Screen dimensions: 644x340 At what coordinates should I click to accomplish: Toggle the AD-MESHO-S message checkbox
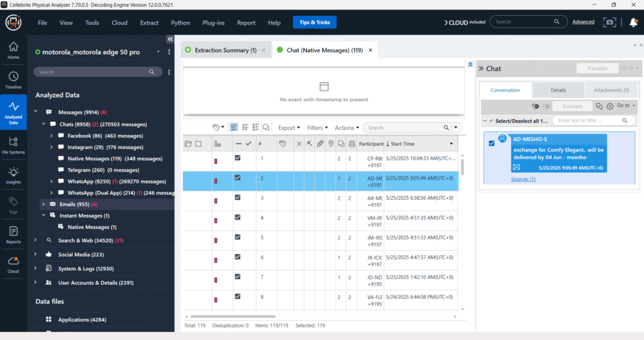point(492,143)
